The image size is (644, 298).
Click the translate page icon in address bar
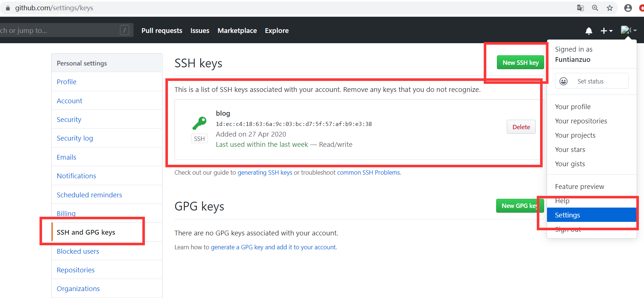coord(580,8)
